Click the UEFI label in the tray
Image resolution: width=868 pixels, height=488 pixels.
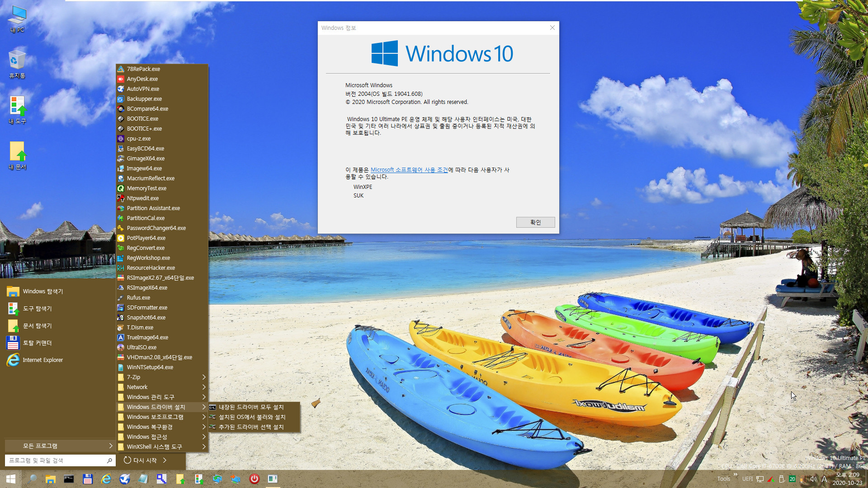pos(747,479)
